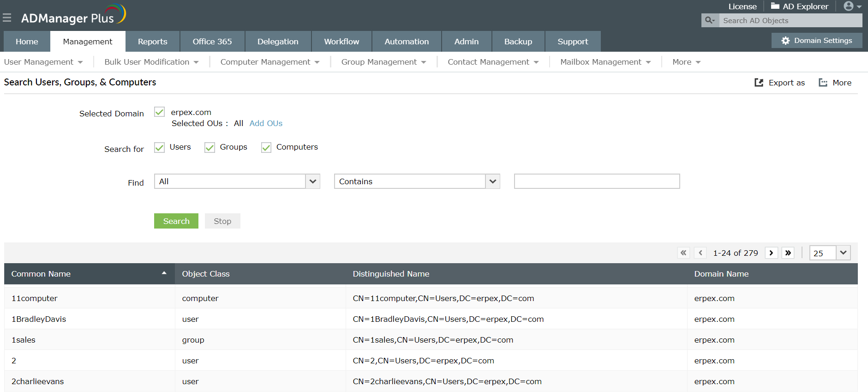
Task: Click the group object class cell
Action: 193,340
